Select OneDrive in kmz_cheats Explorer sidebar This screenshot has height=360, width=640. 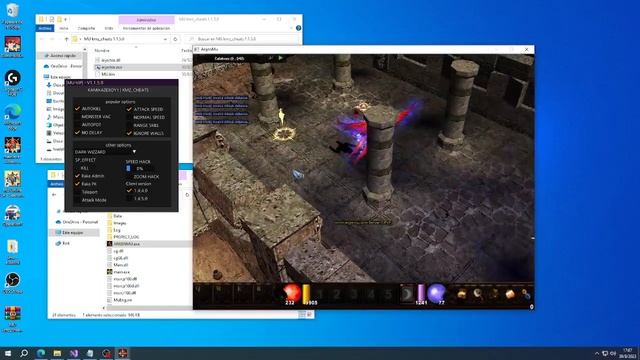coord(63,66)
